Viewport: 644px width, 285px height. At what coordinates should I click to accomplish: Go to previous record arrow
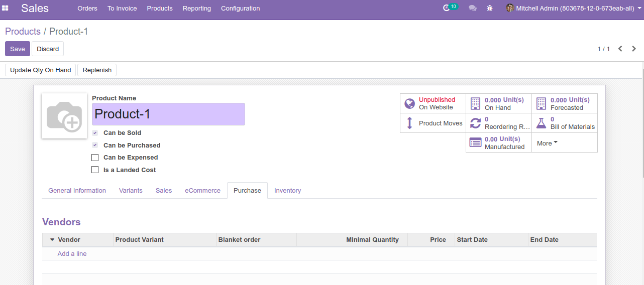tap(620, 49)
